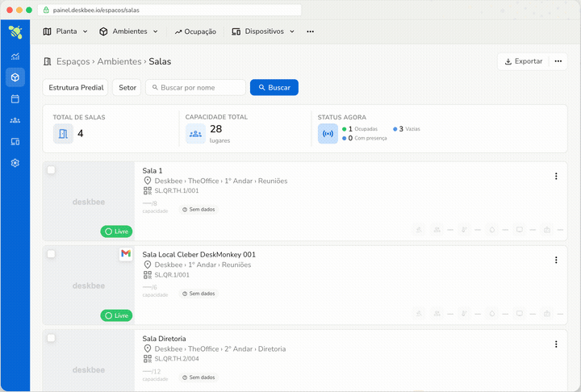Image resolution: width=581 pixels, height=392 pixels.
Task: Open the calendar sidebar icon
Action: [15, 99]
